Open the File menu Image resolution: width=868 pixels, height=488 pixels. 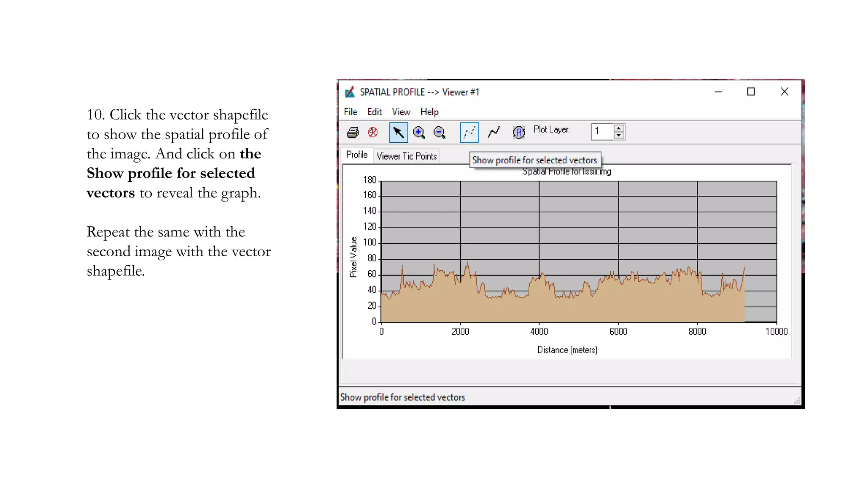tap(351, 112)
